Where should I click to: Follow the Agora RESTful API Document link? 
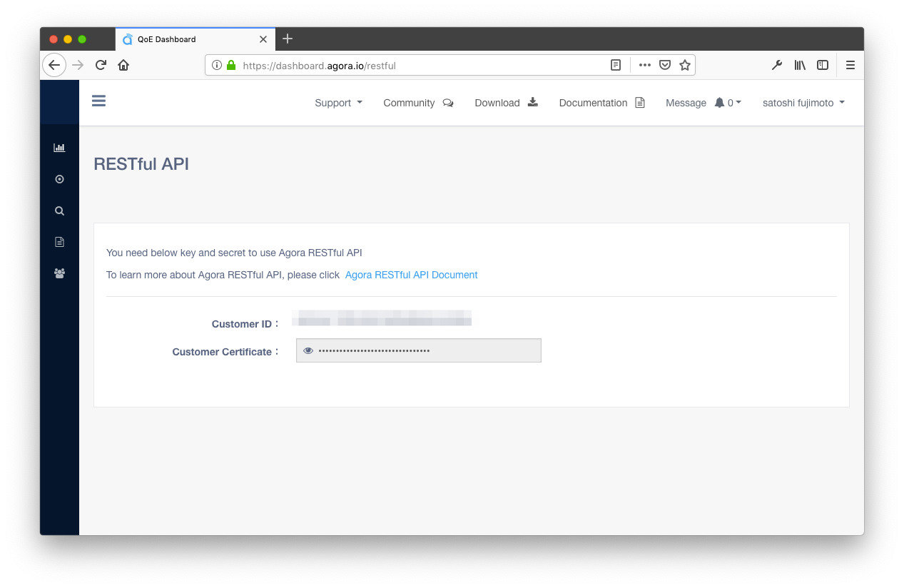pyautogui.click(x=411, y=275)
